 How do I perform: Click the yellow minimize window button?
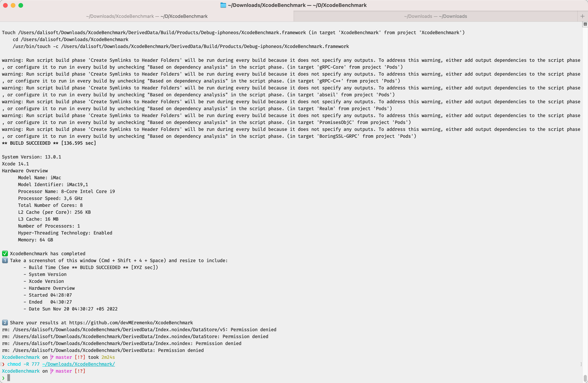point(13,5)
